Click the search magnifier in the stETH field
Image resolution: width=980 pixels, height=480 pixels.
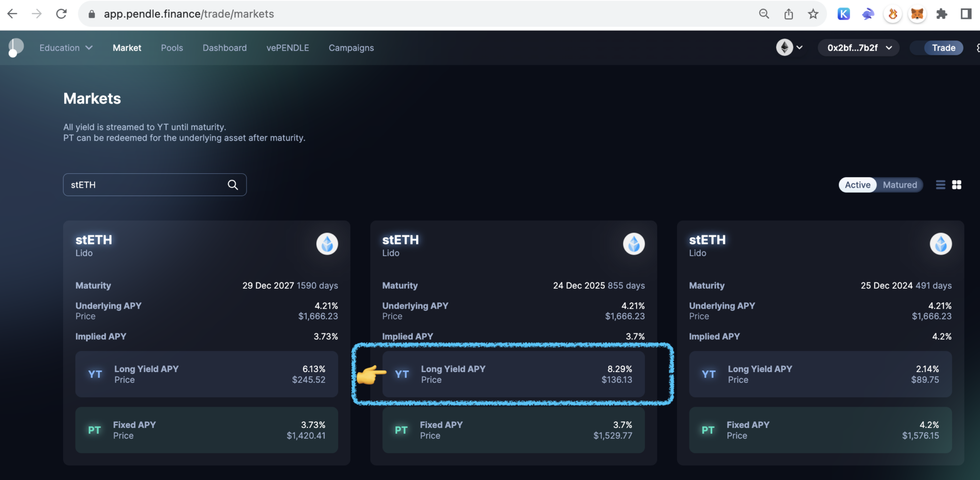pyautogui.click(x=232, y=184)
